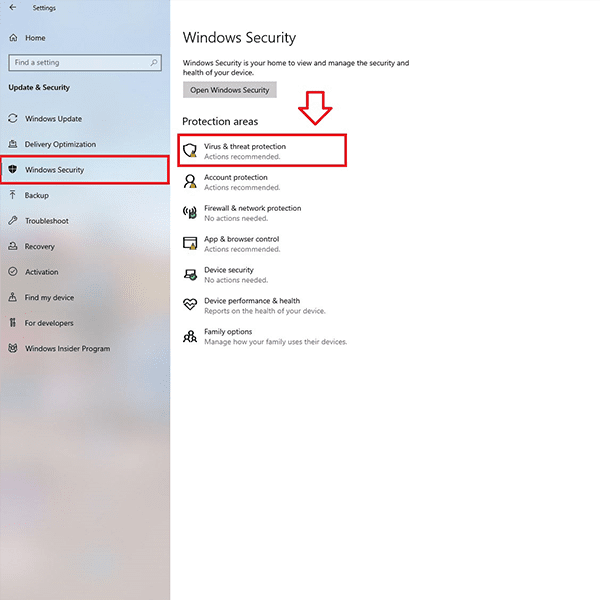
Task: Open Windows Insider Program page
Action: 67,349
